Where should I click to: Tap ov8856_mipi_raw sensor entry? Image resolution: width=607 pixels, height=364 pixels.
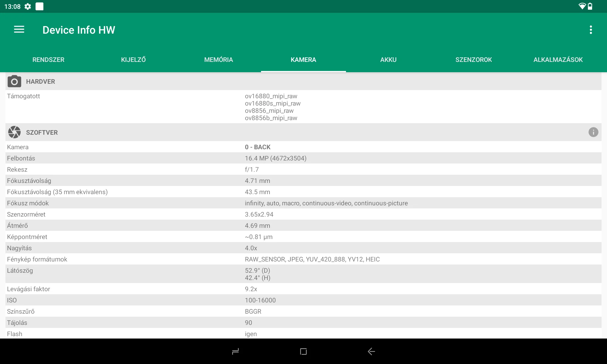point(269,111)
